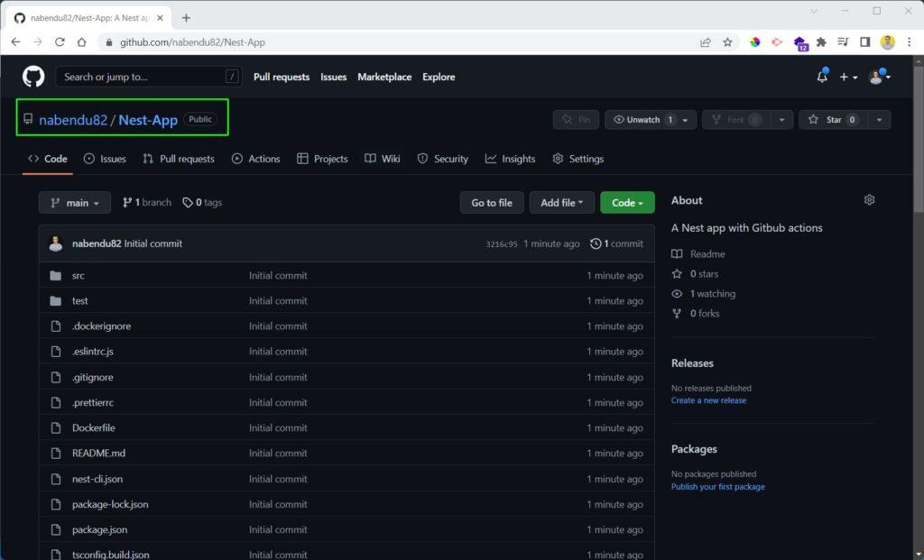Pin the repository to profile
924x560 pixels.
click(x=576, y=120)
